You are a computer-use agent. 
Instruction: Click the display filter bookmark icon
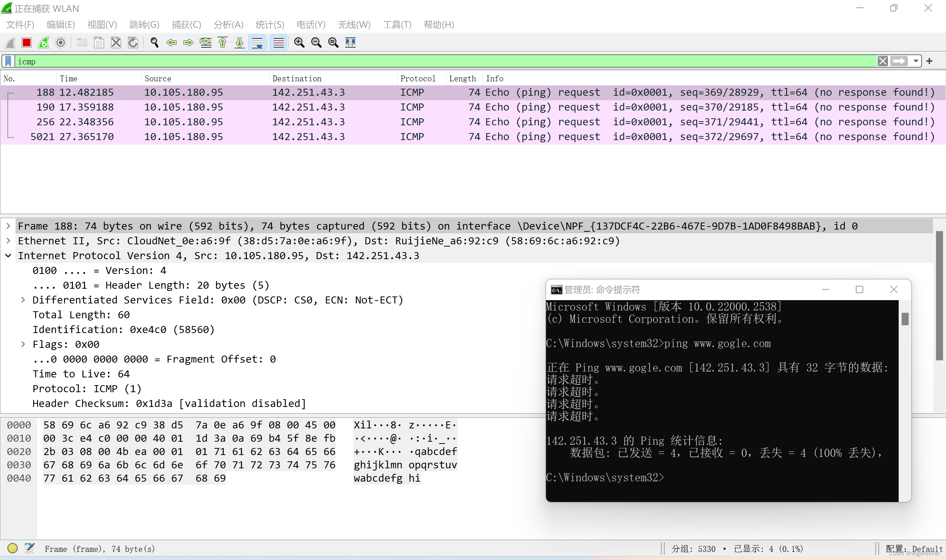click(x=8, y=61)
